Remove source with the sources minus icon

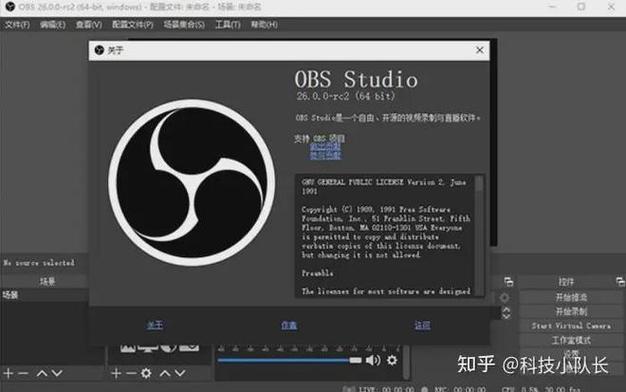(x=131, y=374)
